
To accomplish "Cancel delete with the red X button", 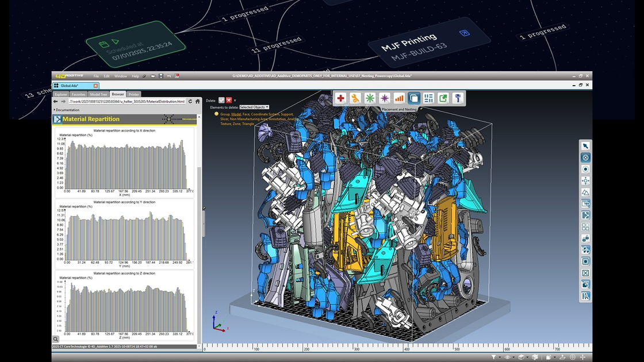I will click(x=229, y=101).
